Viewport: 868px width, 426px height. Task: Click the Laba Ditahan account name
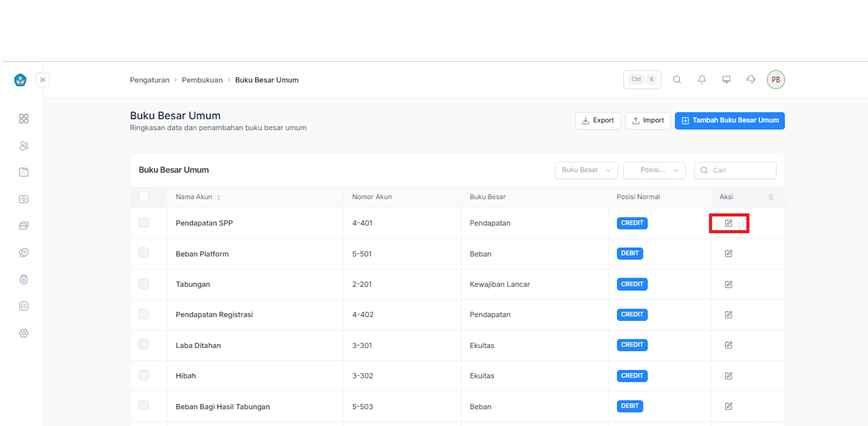(198, 345)
